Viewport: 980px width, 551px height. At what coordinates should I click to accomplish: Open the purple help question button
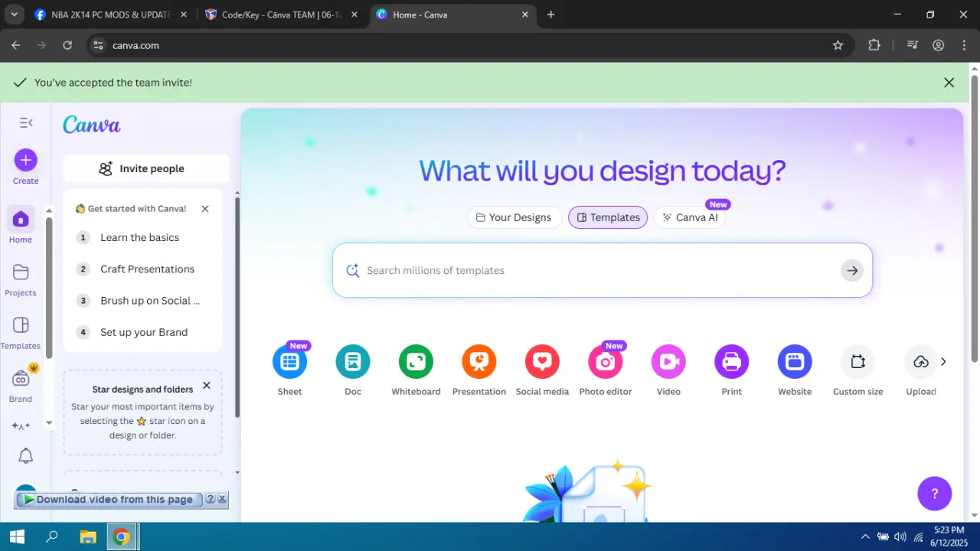934,494
